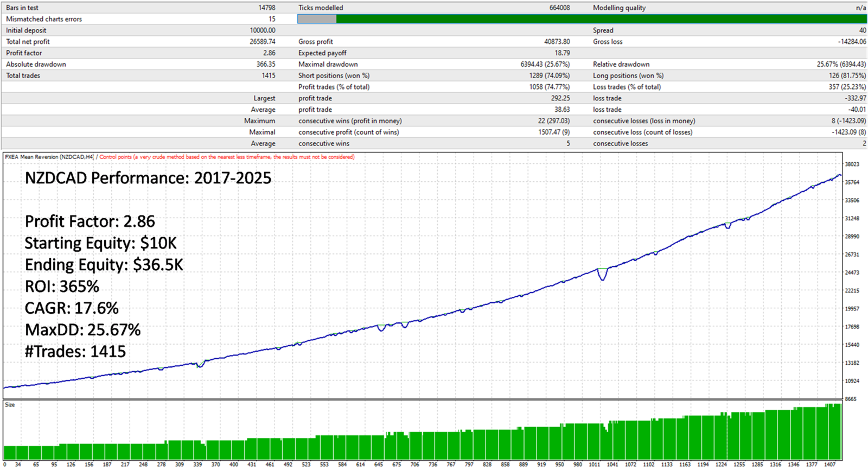
Task: Click the 8665 label on the equity axis
Action: point(850,399)
